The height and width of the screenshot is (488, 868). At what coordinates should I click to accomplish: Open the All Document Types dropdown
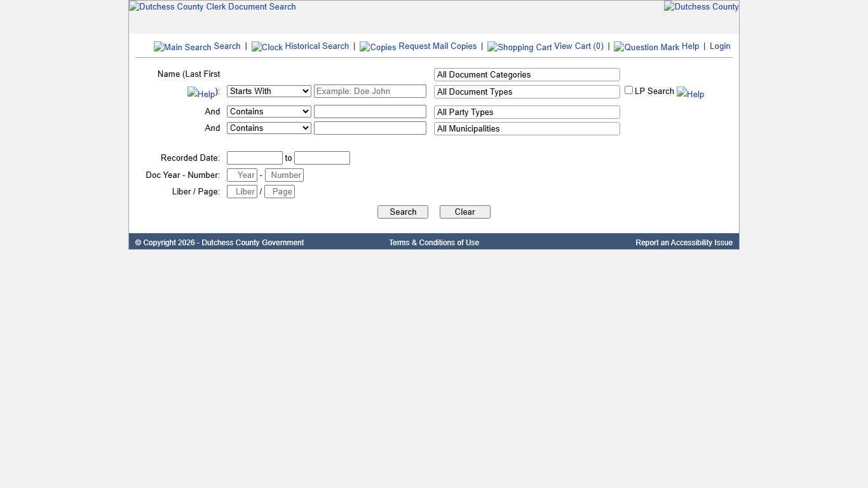coord(526,91)
